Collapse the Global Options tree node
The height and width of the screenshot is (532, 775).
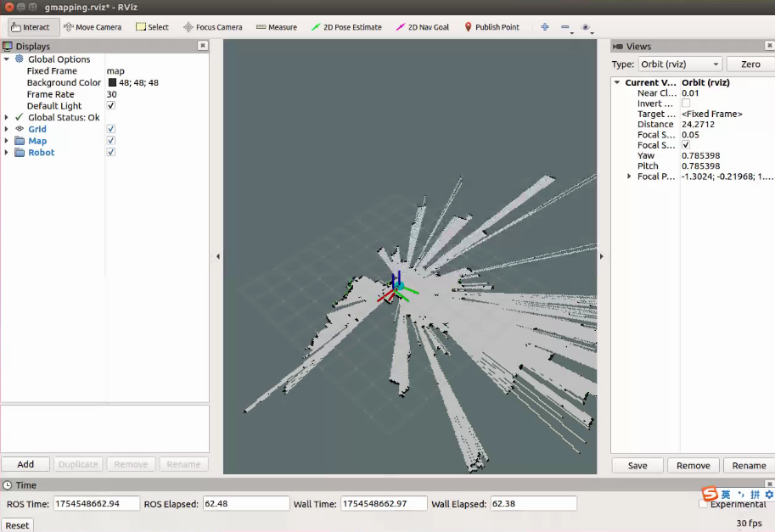(x=7, y=59)
